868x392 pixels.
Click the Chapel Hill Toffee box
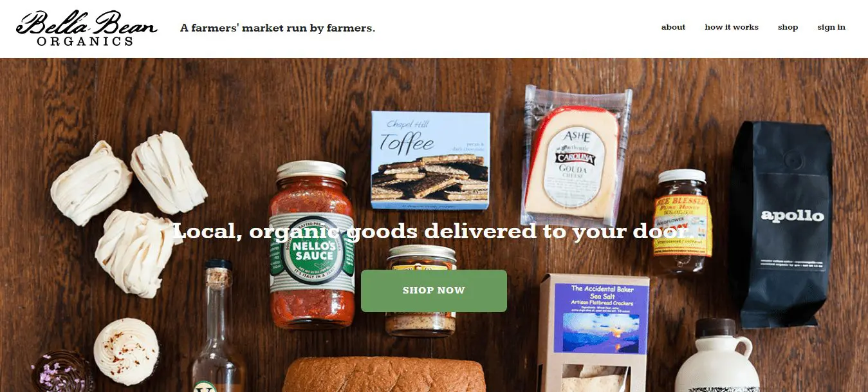(430, 160)
